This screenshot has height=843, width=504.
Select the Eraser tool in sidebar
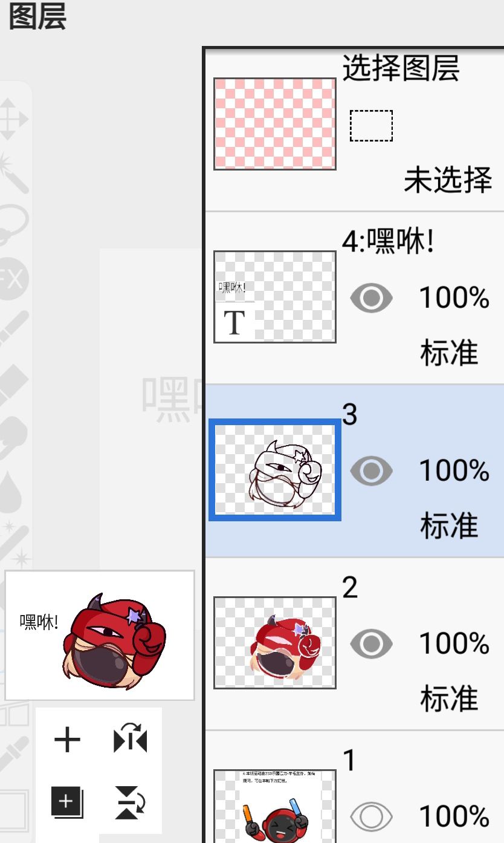(x=13, y=385)
